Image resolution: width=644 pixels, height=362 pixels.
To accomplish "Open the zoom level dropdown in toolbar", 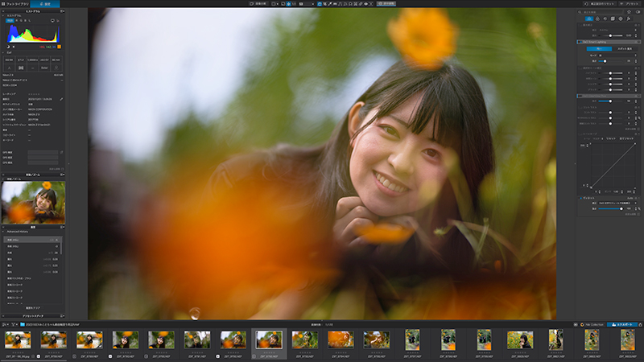I will 307,4.
